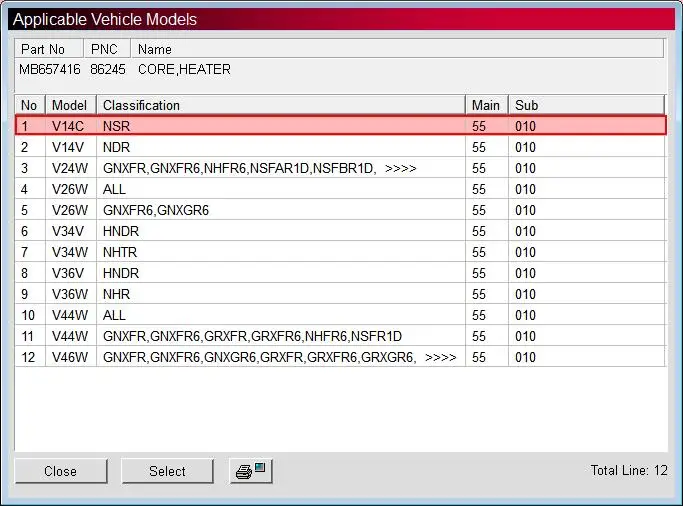Select row with model V36W
Image resolution: width=683 pixels, height=506 pixels.
pyautogui.click(x=341, y=294)
